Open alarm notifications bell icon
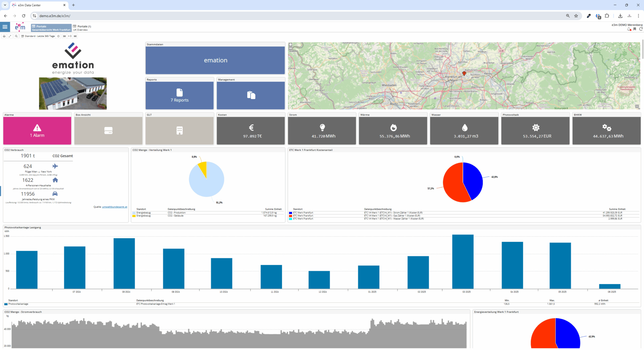The width and height of the screenshot is (644, 350). pyautogui.click(x=629, y=29)
